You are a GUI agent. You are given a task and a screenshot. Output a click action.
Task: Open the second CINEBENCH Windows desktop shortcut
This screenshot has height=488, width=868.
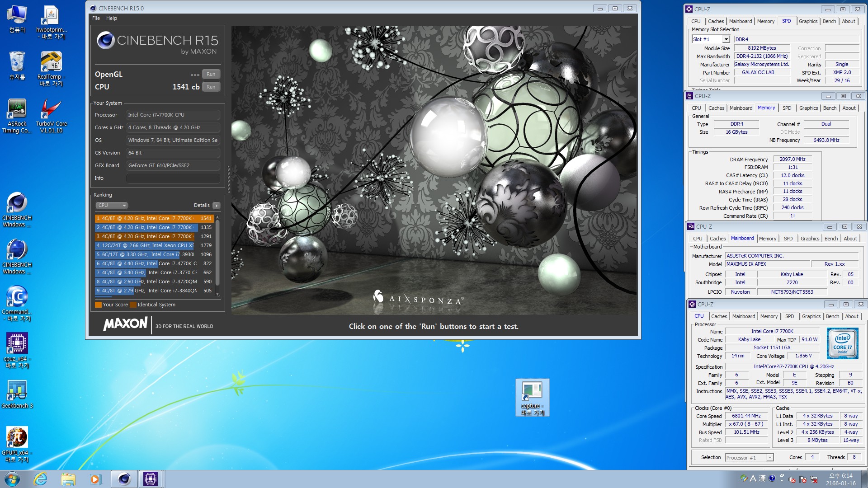pos(17,257)
